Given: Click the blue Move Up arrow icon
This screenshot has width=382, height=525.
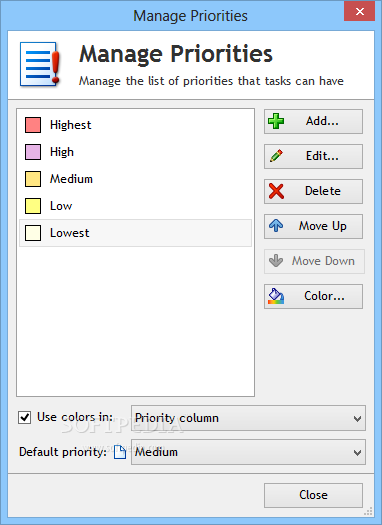Looking at the screenshot, I should click(x=276, y=226).
